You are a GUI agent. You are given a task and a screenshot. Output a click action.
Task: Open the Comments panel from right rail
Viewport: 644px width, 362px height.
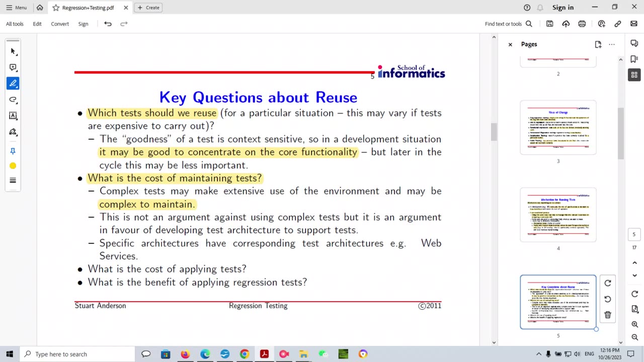634,43
